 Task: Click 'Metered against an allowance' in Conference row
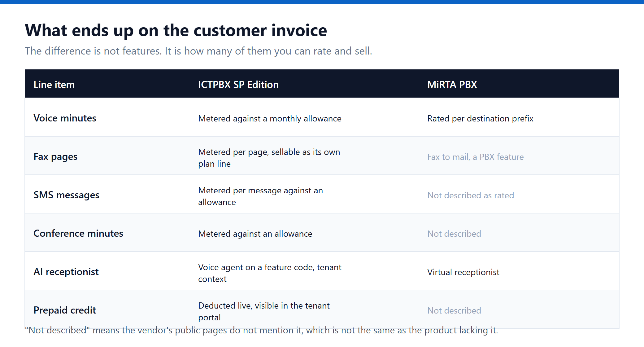pos(255,234)
